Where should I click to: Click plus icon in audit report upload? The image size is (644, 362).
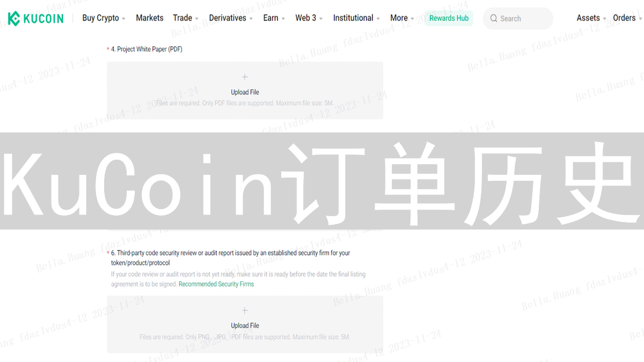245,311
